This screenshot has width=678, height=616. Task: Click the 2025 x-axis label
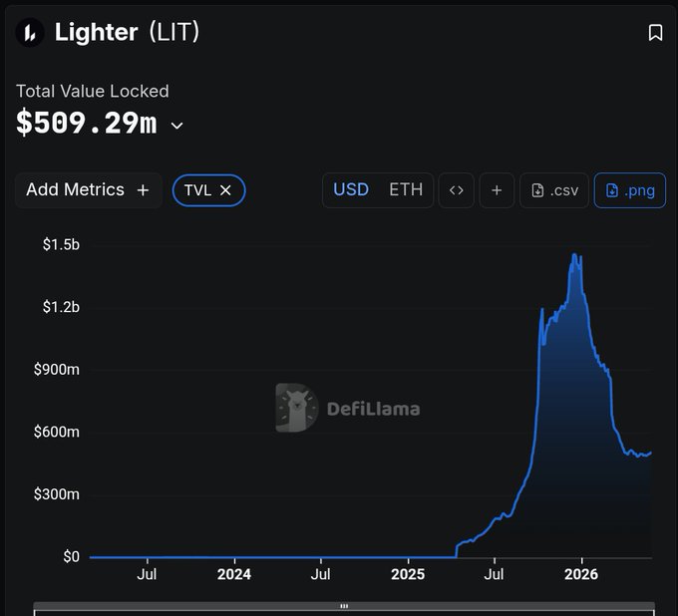408,574
